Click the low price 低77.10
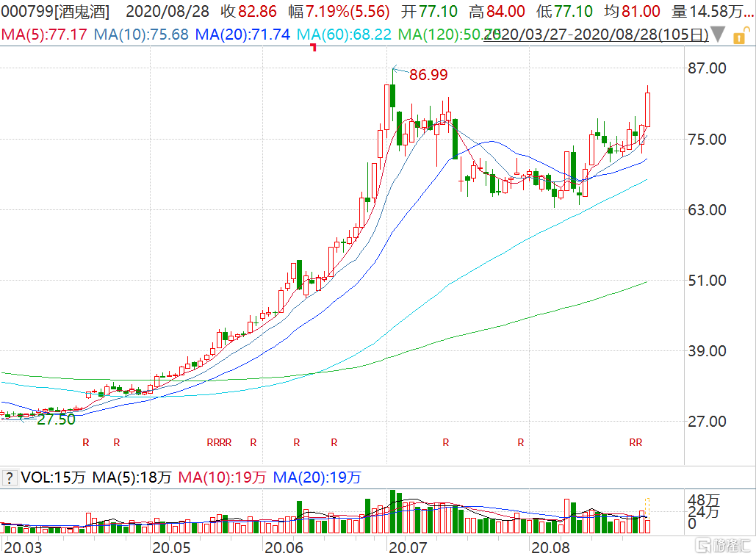756x559 pixels. (564, 12)
